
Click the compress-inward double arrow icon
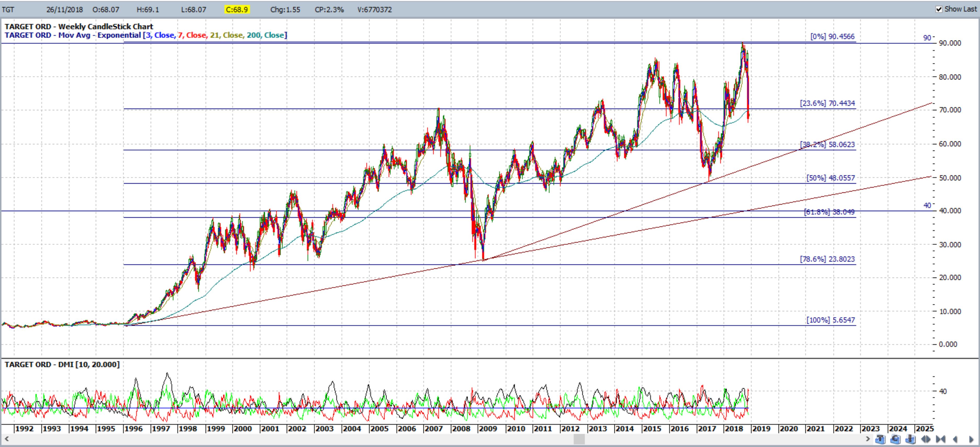click(x=940, y=439)
